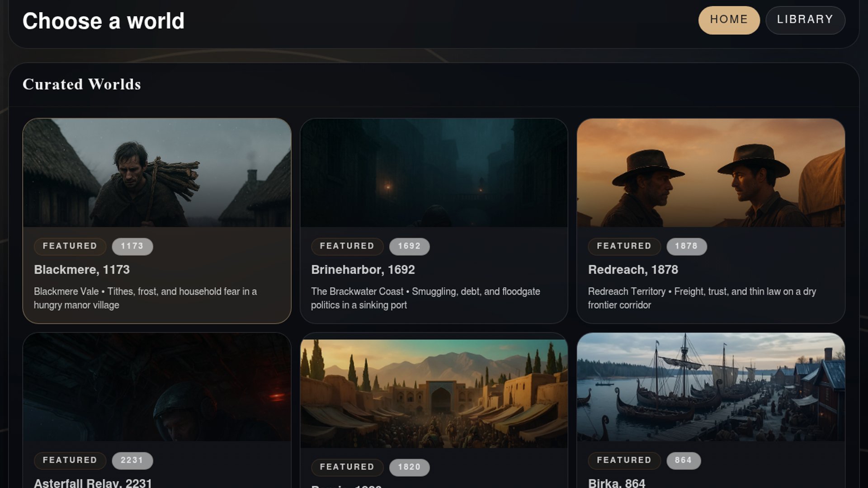
Task: Click Featured tag on Birka card
Action: click(624, 460)
